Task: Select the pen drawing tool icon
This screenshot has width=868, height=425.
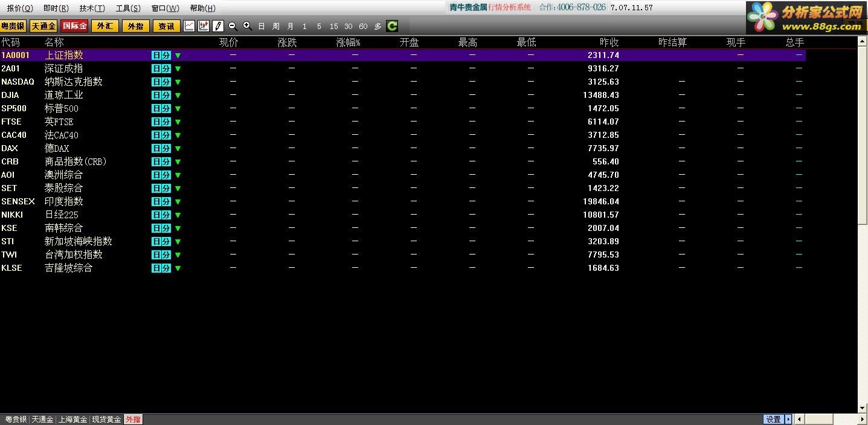Action: coord(218,26)
